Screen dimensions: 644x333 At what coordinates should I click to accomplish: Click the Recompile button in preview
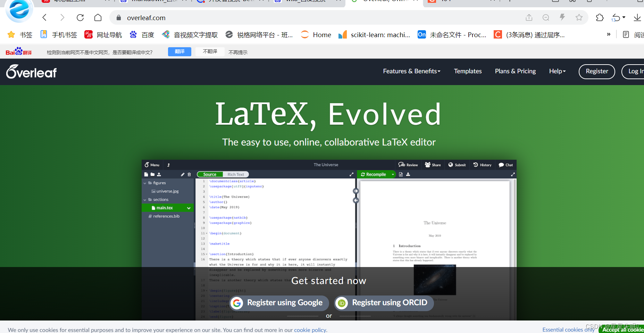(x=374, y=174)
